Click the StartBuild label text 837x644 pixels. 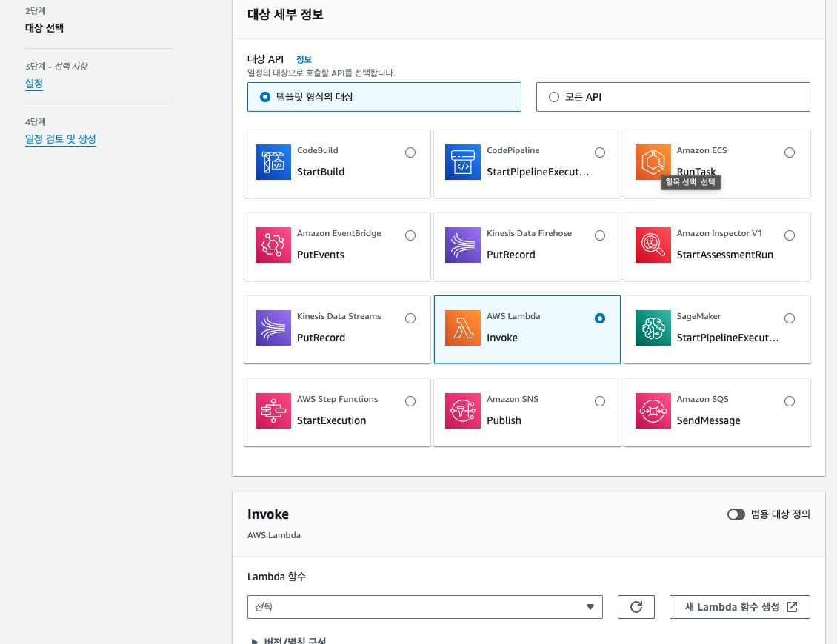tap(321, 172)
